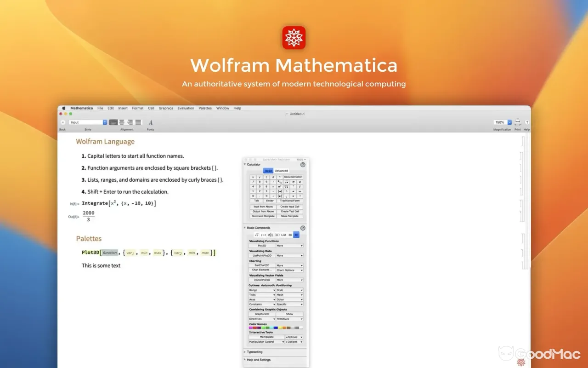588x368 pixels.
Task: Expand the Help and Settings section
Action: click(x=245, y=360)
